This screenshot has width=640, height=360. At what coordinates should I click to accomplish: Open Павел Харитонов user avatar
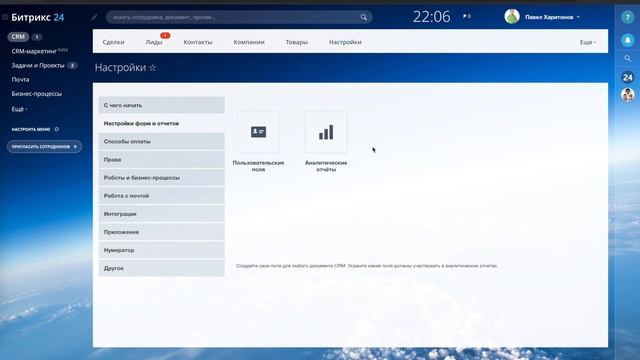(x=512, y=17)
